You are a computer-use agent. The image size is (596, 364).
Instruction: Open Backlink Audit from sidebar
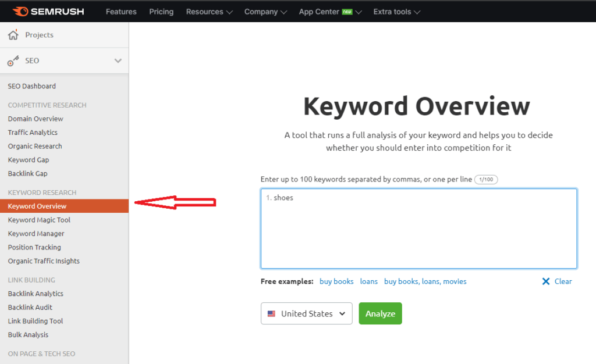(x=30, y=307)
